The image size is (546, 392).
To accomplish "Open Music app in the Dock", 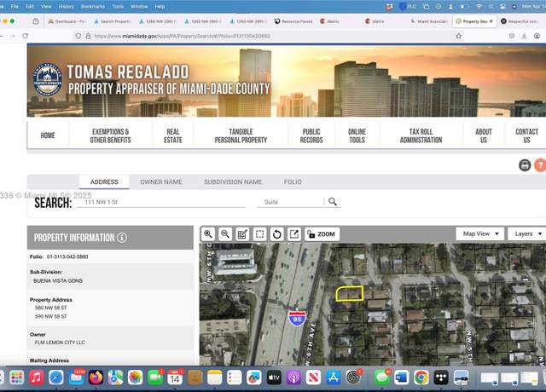I will coord(36,378).
